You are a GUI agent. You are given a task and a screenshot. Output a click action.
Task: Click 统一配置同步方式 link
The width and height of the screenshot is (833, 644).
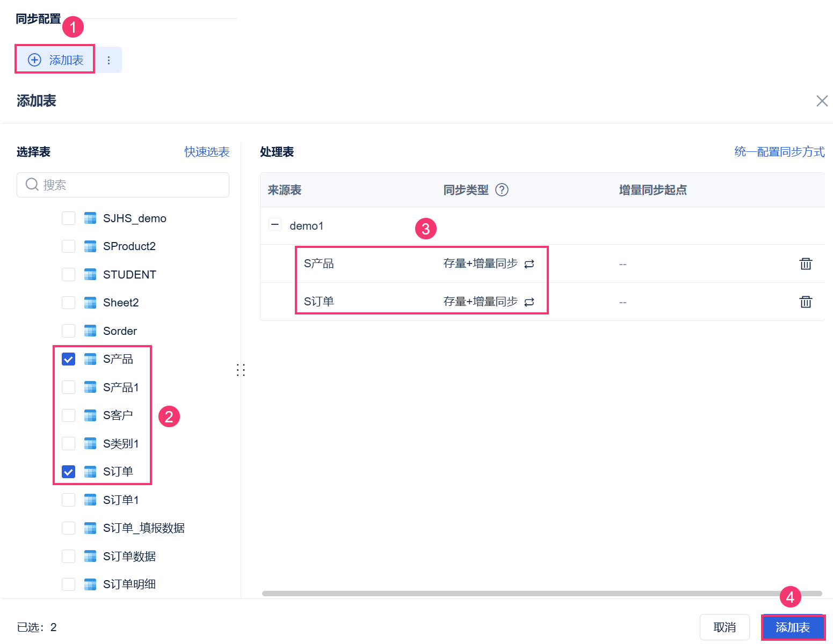click(779, 152)
